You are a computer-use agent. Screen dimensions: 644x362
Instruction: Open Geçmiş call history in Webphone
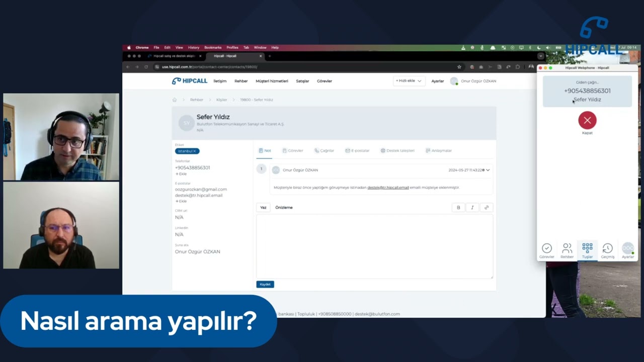coord(608,250)
